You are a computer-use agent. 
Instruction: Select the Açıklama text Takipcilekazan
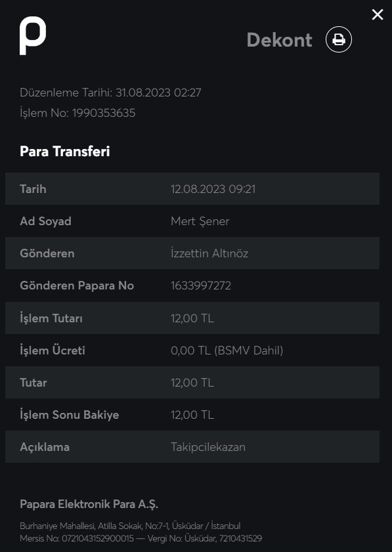pyautogui.click(x=207, y=447)
